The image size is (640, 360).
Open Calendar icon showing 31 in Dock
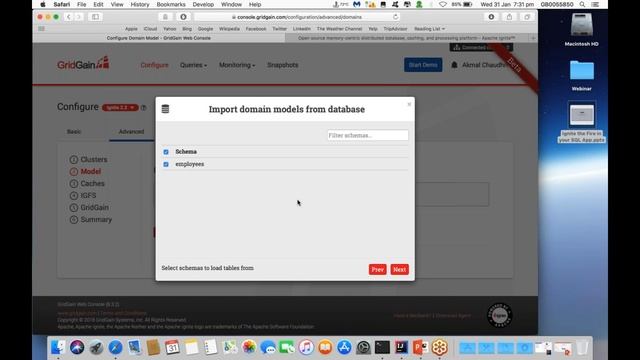coord(172,347)
